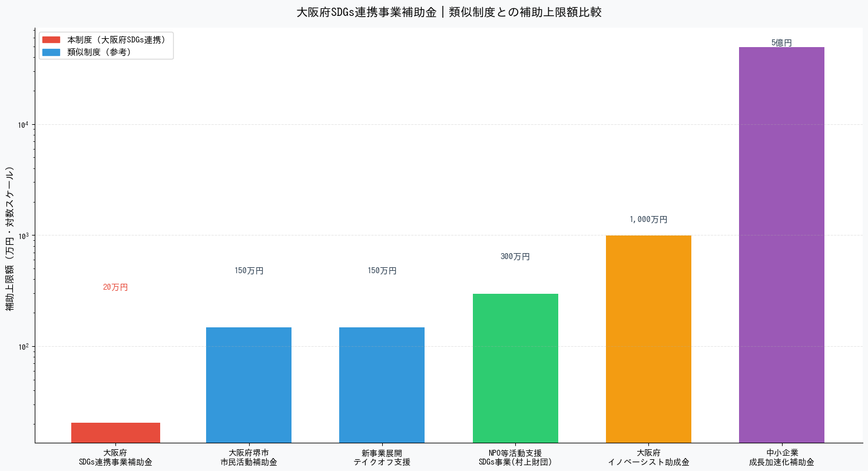
Task: Click x-axis label 大阪府 イノベーシスト助成金
Action: (648, 457)
